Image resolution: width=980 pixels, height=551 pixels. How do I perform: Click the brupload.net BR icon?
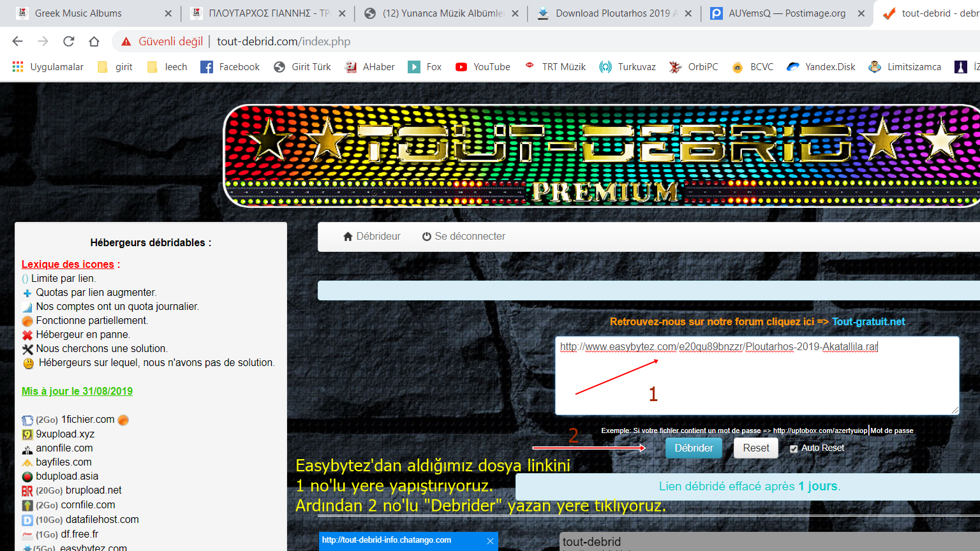tap(27, 491)
